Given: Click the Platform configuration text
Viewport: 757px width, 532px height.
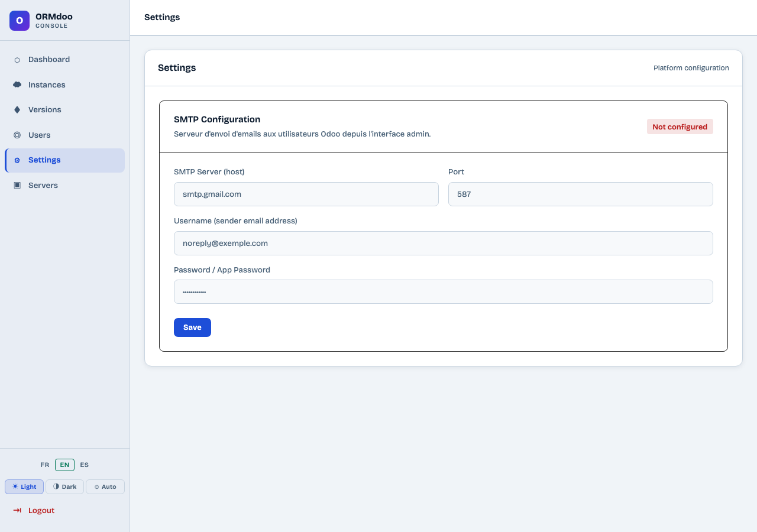Looking at the screenshot, I should point(691,68).
